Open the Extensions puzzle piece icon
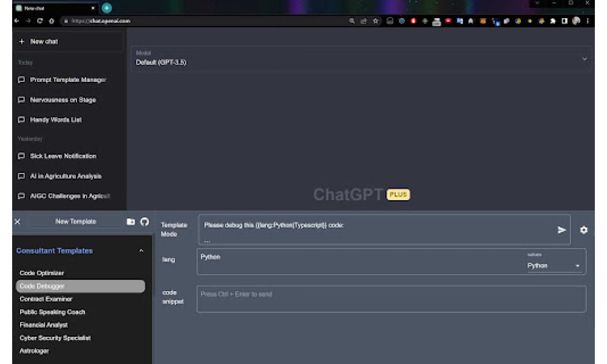Screen dimensions: 607x364 tap(553, 21)
